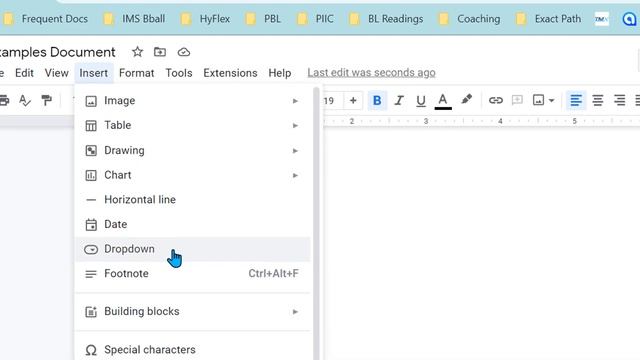Expand the Image submenu arrow

(x=295, y=101)
